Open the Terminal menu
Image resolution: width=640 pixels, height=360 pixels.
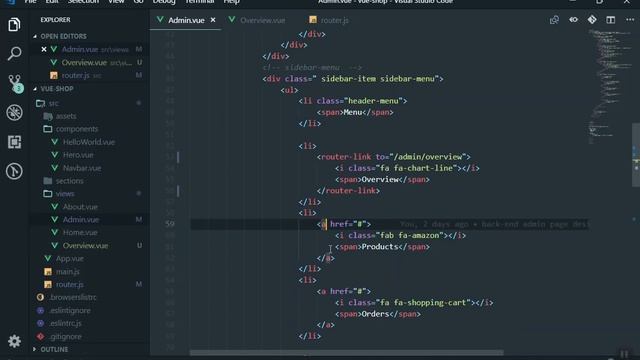200,2
